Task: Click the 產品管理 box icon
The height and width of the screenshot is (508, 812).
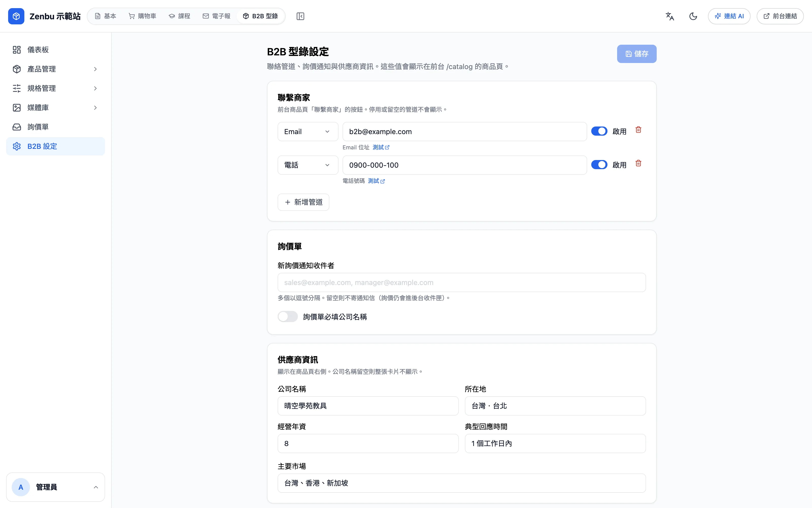Action: click(17, 69)
